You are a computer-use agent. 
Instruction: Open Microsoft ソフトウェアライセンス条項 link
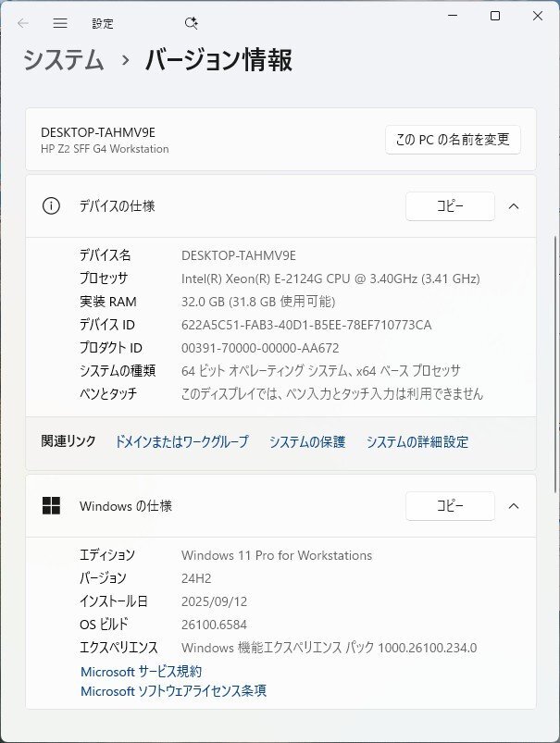point(173,690)
